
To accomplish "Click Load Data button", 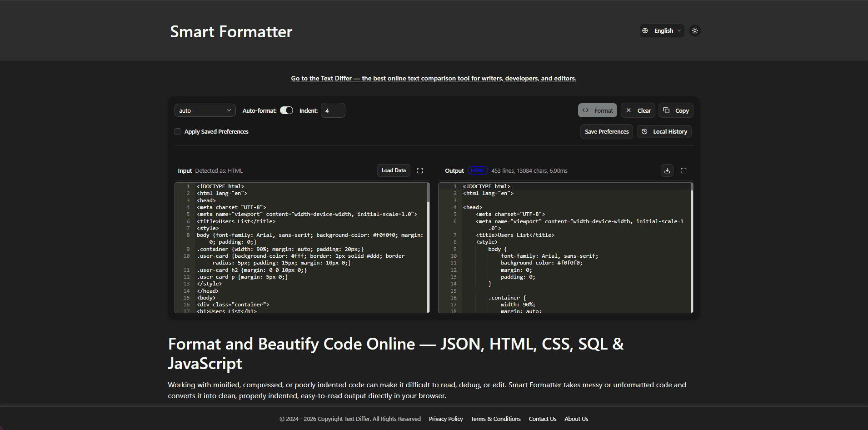I will 394,170.
